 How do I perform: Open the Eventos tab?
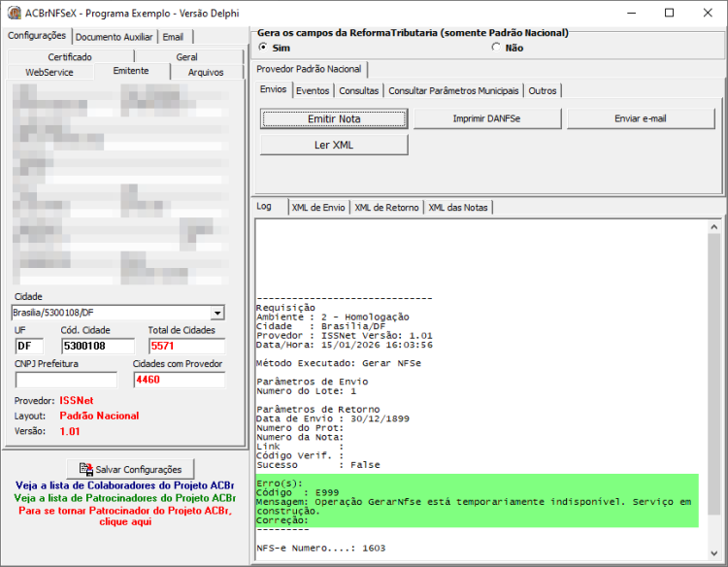pos(313,91)
